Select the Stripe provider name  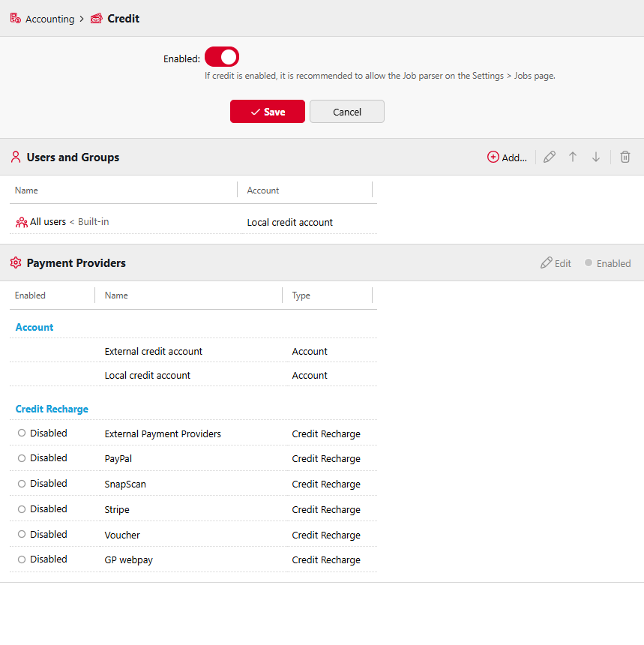(117, 510)
